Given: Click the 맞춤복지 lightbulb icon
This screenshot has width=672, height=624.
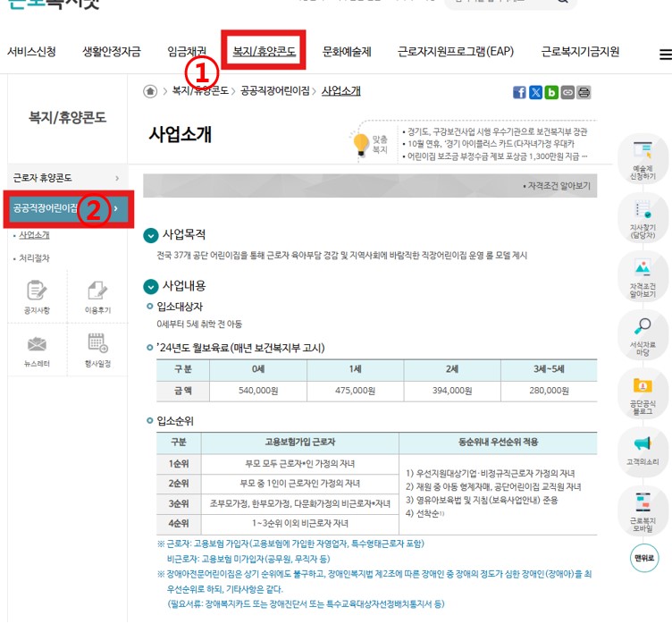Looking at the screenshot, I should [361, 145].
